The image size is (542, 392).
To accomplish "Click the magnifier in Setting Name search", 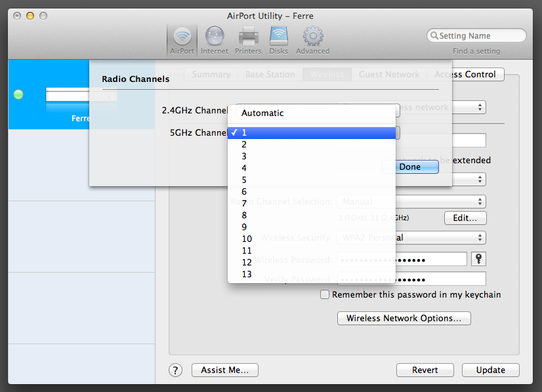I will [434, 35].
